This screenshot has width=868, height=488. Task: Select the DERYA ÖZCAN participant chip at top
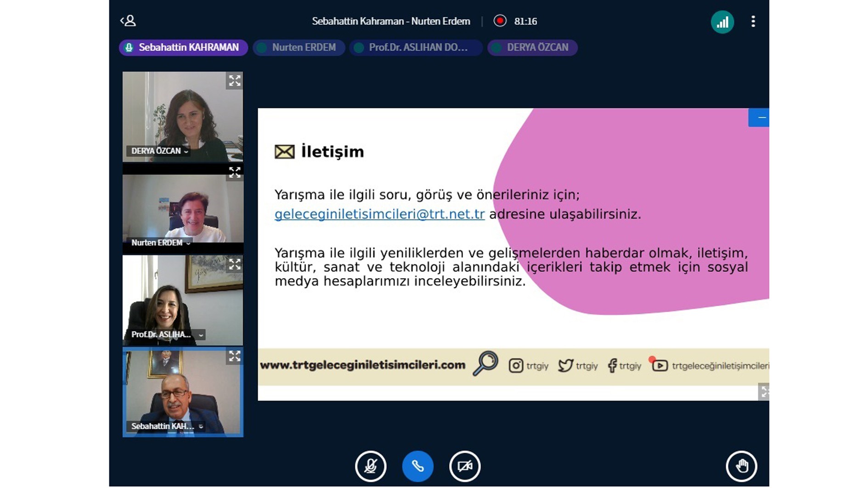[x=532, y=47]
